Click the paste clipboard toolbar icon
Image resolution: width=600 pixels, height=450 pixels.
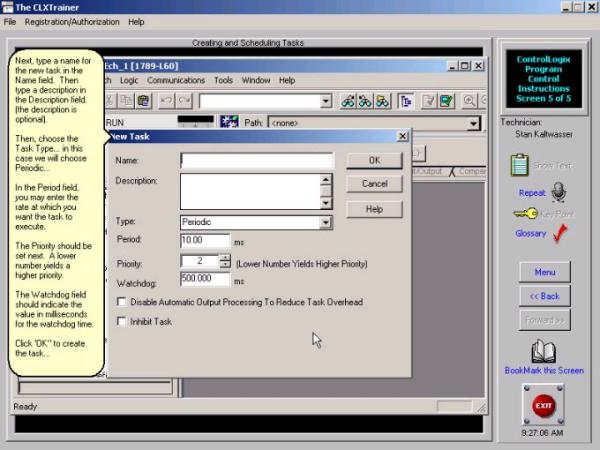point(143,101)
